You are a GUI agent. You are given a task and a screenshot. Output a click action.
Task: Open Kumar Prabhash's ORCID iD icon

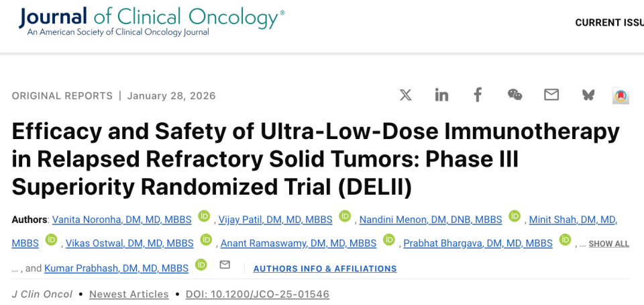(201, 265)
